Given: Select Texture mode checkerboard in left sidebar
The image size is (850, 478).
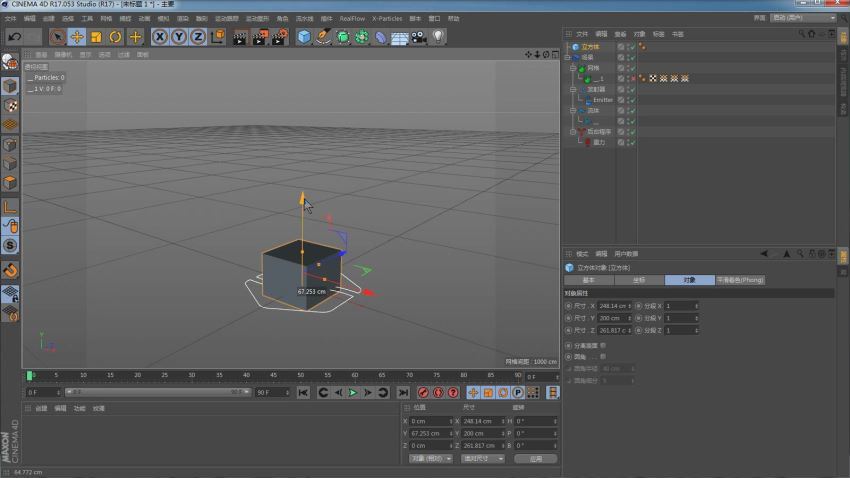Looking at the screenshot, I should pyautogui.click(x=10, y=105).
